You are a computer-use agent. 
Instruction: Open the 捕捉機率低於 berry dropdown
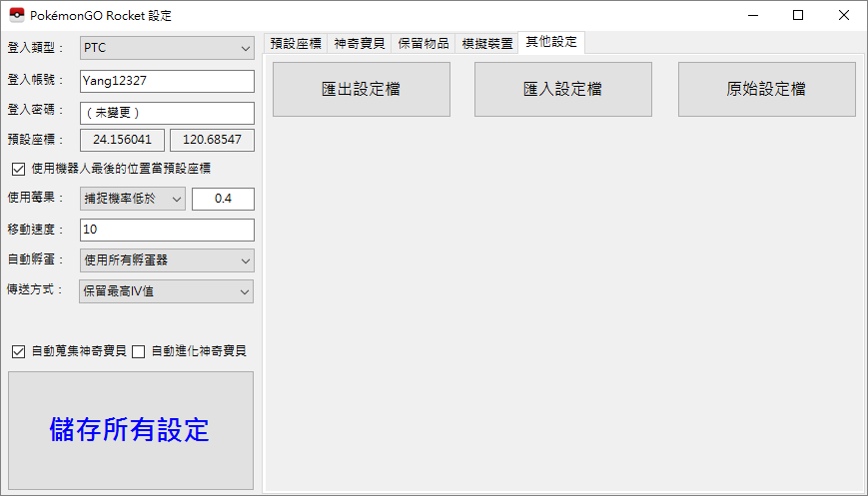tap(133, 199)
